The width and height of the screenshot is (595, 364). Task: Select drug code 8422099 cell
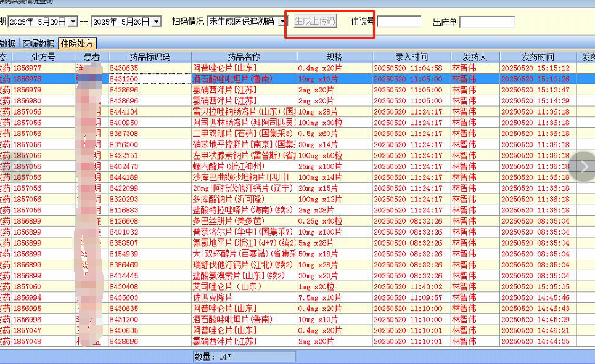[150, 188]
